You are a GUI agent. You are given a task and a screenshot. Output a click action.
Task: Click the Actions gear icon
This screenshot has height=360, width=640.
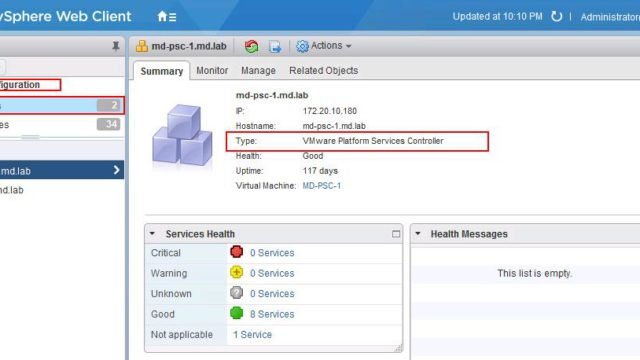[x=302, y=46]
